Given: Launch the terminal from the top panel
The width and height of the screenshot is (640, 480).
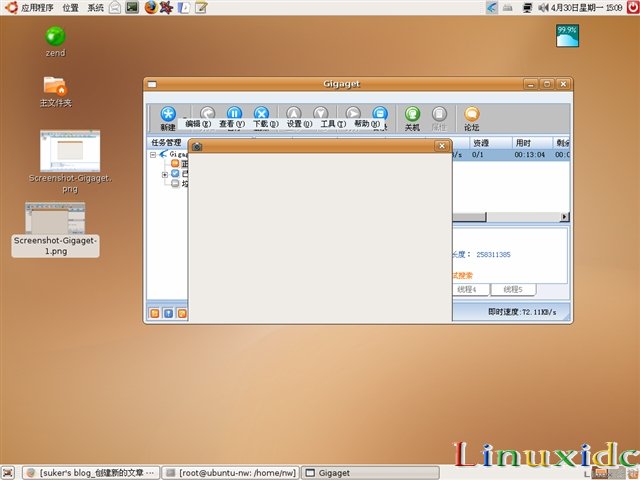Looking at the screenshot, I should (x=132, y=7).
